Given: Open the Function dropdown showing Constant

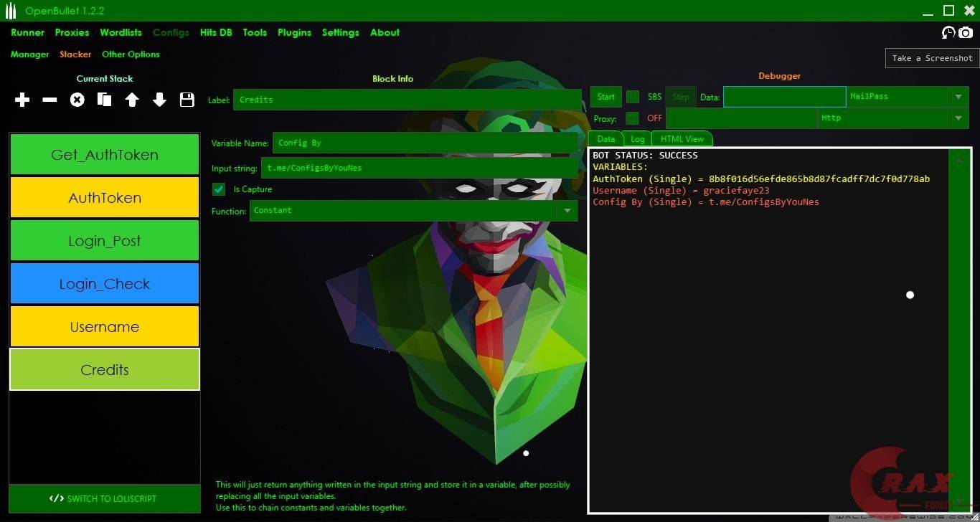Looking at the screenshot, I should (x=414, y=210).
